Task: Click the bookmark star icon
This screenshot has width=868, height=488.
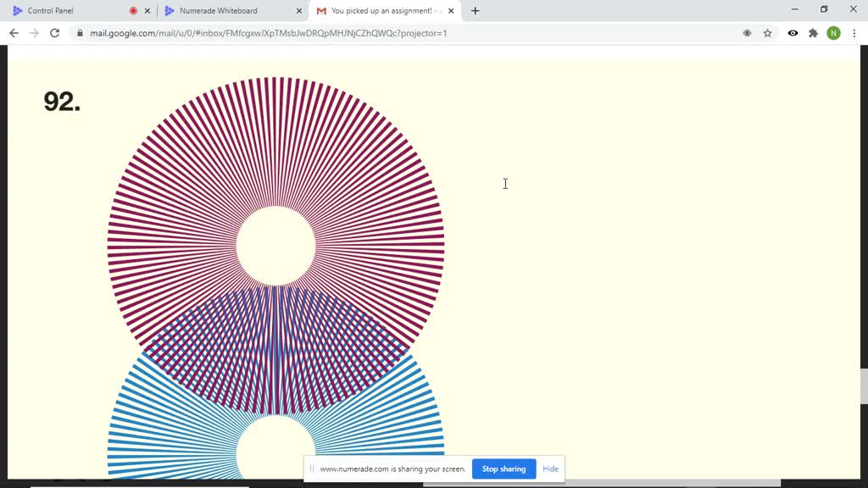Action: (766, 33)
